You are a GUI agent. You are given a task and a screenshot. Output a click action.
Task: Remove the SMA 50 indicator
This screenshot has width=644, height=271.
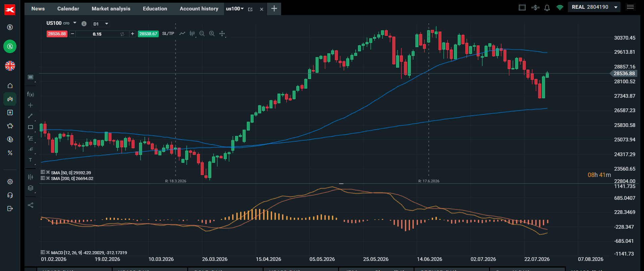(x=48, y=172)
